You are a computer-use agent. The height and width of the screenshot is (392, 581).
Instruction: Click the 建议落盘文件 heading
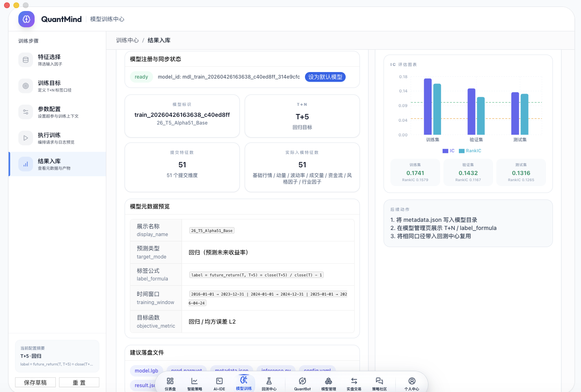[x=147, y=353]
